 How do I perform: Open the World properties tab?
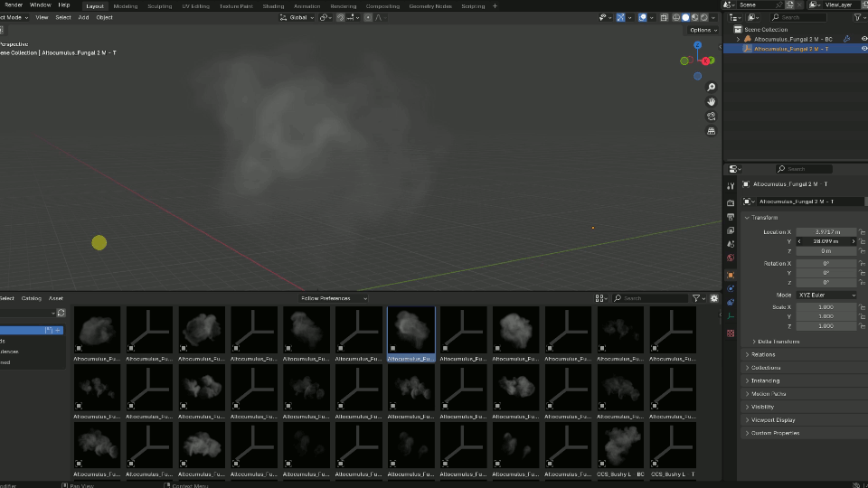(x=731, y=258)
